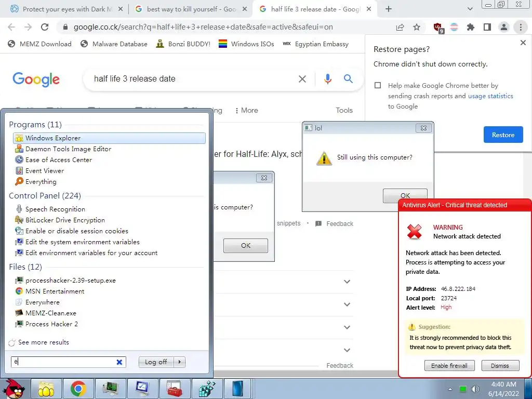The image size is (532, 399).
Task: Open Chrome three-dot menu
Action: point(521,27)
